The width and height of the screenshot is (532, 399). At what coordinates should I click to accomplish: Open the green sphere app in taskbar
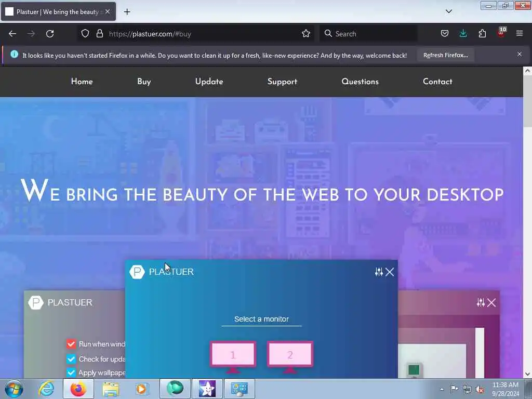[175, 389]
